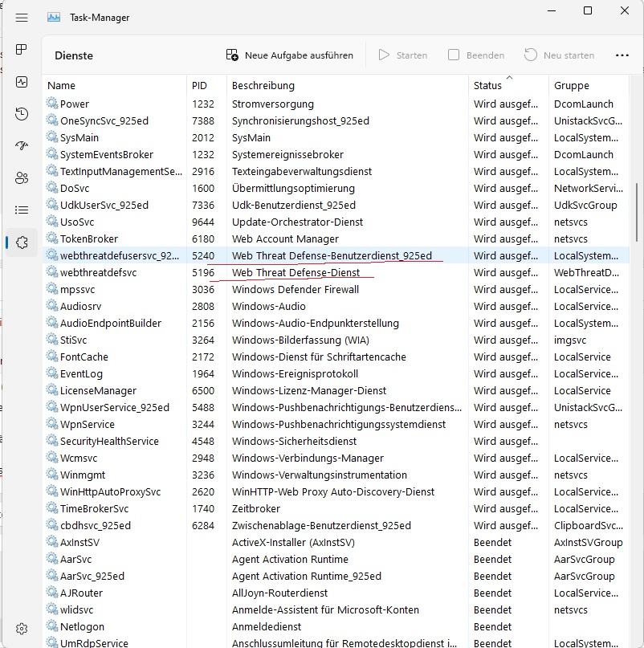The height and width of the screenshot is (648, 644).
Task: Select the Services page puzzle icon
Action: (22, 242)
